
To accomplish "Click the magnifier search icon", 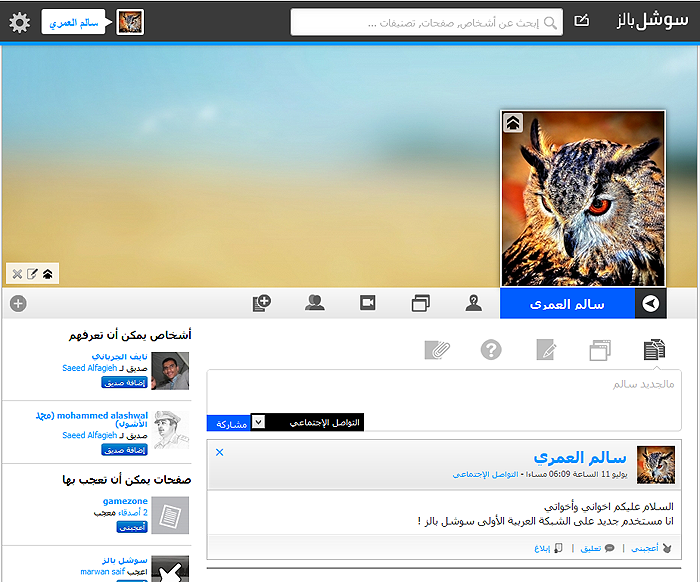I will click(550, 22).
